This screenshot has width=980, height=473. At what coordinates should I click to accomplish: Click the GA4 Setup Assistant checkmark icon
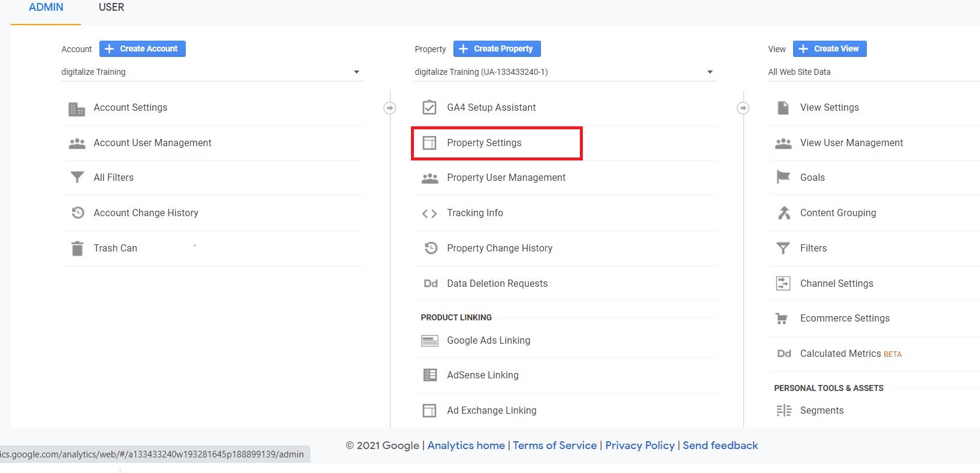tap(429, 108)
